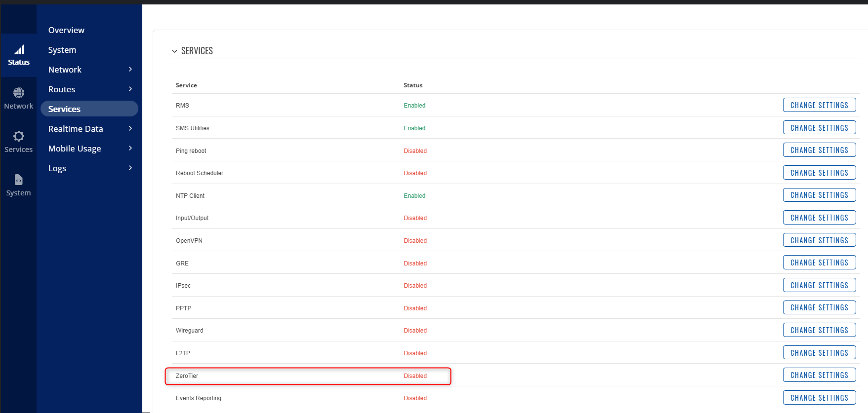Click the Disabled status of Wireguard
This screenshot has width=868, height=413.
(415, 331)
